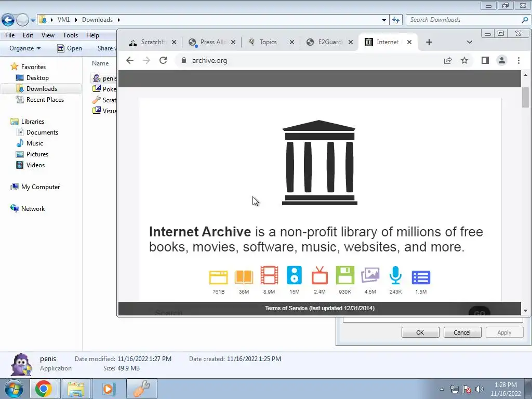Open Explorer's recent locations dropdown arrow

[x=33, y=20]
